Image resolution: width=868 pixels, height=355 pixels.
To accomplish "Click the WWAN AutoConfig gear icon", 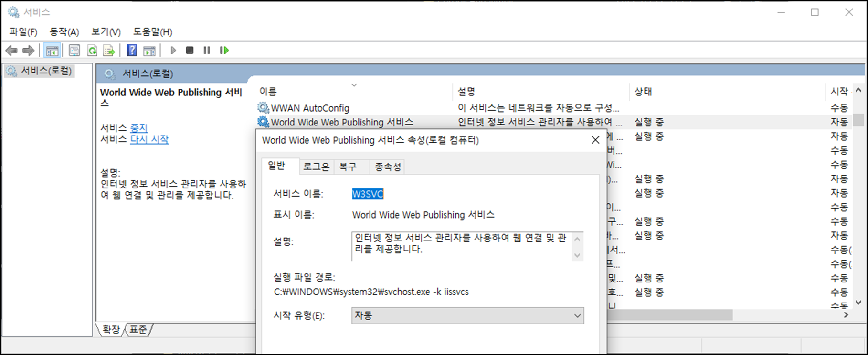I will tap(263, 108).
